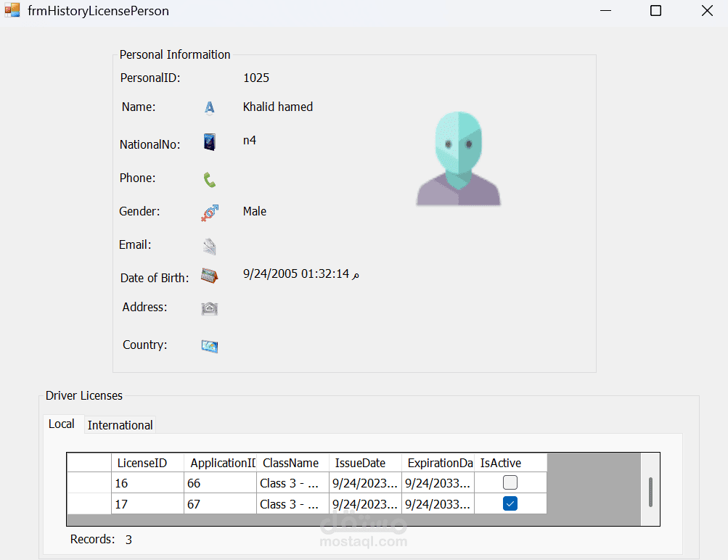Click the Email envelope icon
The width and height of the screenshot is (728, 560).
[210, 247]
